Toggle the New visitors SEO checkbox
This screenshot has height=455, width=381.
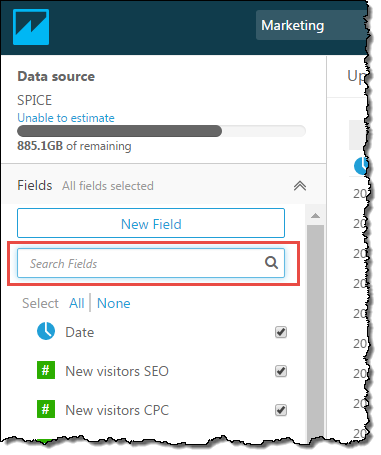tap(281, 371)
